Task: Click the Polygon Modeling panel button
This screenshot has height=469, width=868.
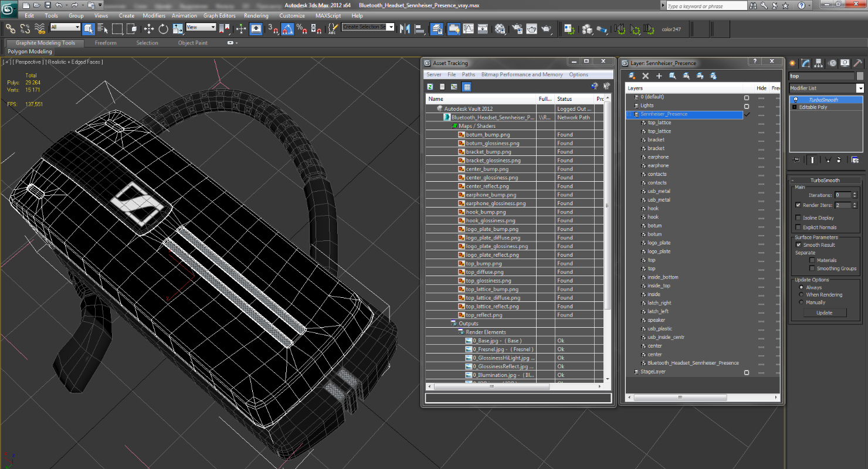Action: 30,52
